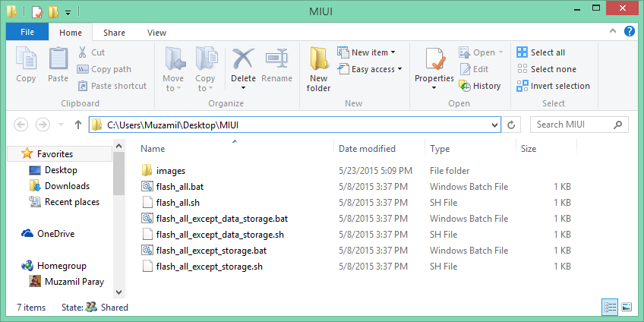Click the Back navigation arrow
The width and height of the screenshot is (644, 322).
[21, 125]
